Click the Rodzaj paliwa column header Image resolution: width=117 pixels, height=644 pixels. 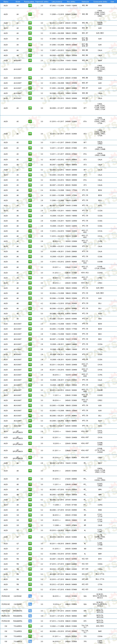click(x=29, y=2)
